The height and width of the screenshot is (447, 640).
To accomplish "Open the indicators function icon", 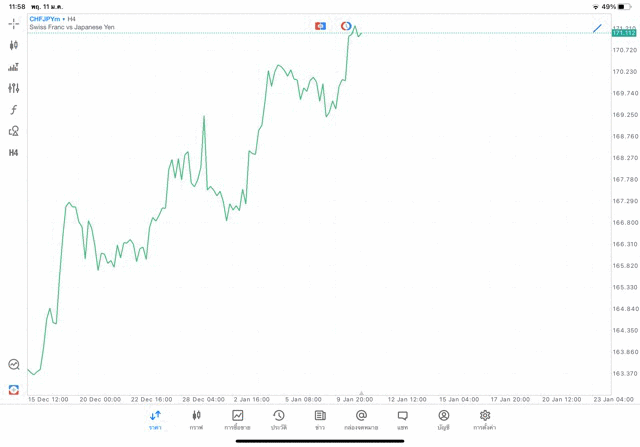I will pyautogui.click(x=14, y=110).
